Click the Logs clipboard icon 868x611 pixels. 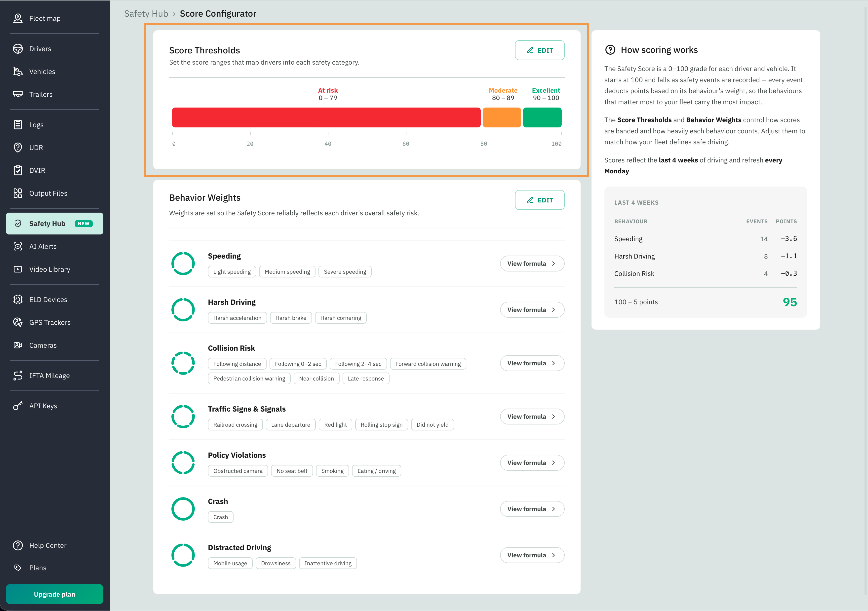(x=18, y=125)
